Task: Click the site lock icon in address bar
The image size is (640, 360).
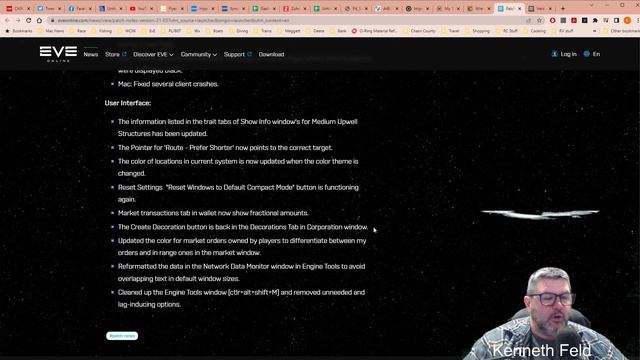Action: (53, 20)
